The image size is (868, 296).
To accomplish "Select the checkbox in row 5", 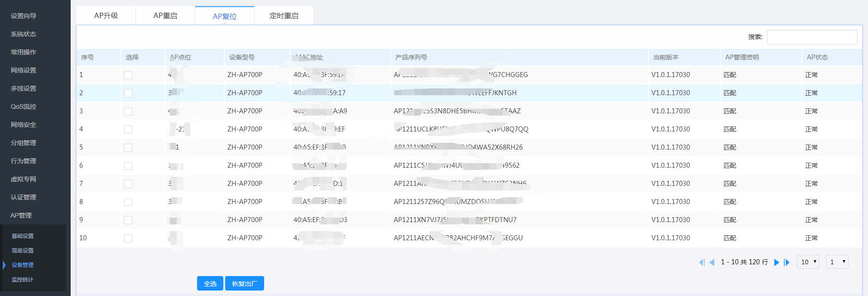I will click(x=128, y=147).
